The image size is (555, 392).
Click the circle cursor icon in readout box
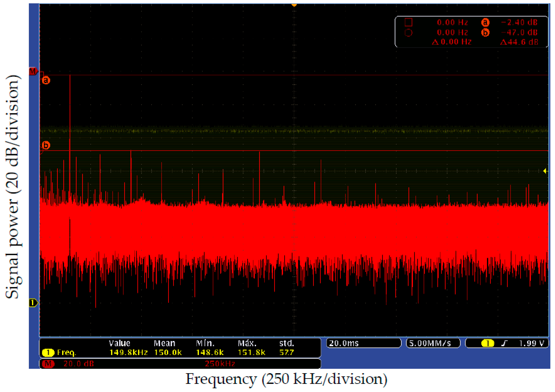408,33
